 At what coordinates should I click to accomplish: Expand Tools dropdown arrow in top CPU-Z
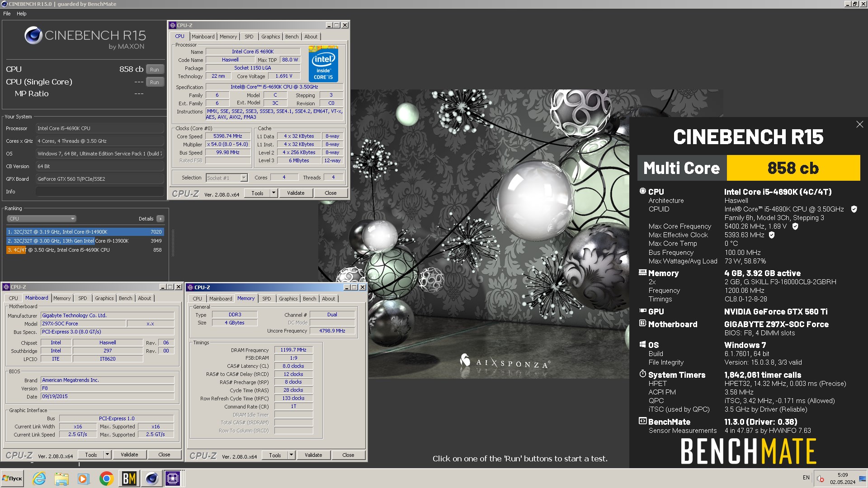click(x=274, y=193)
